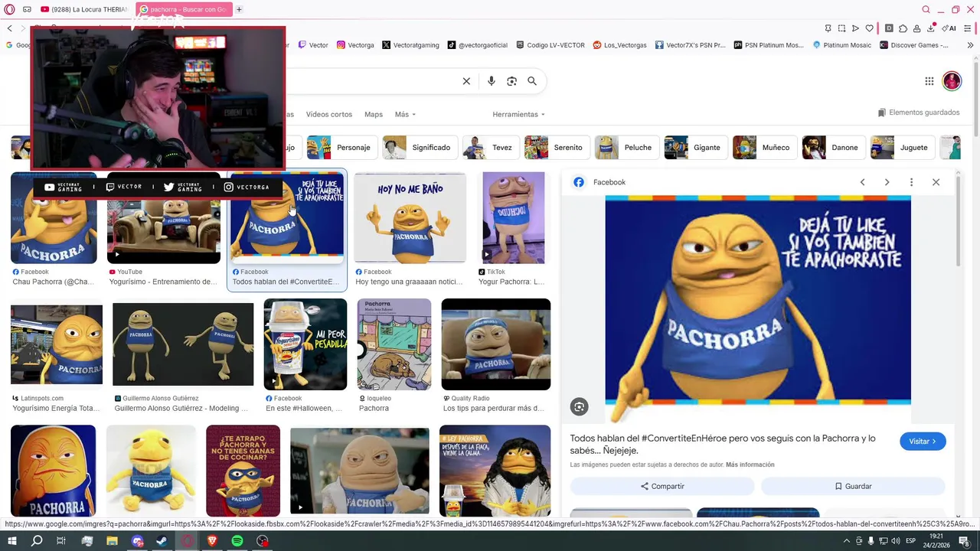
Task: Open the TikTok Yogur Pachorra result
Action: pyautogui.click(x=513, y=218)
